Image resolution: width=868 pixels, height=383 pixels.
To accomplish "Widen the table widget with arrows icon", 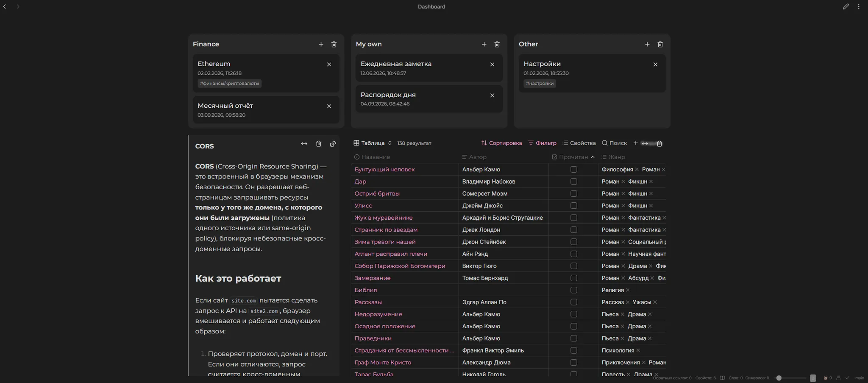I will click(645, 144).
